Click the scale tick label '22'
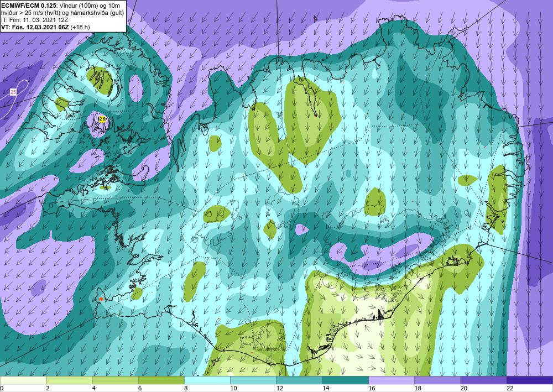This screenshot has height=392, width=553. pos(510,388)
